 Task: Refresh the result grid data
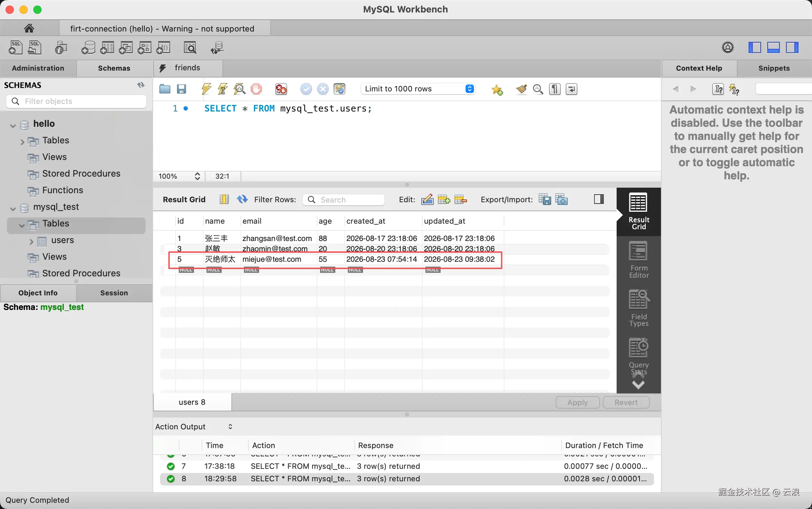tap(242, 199)
